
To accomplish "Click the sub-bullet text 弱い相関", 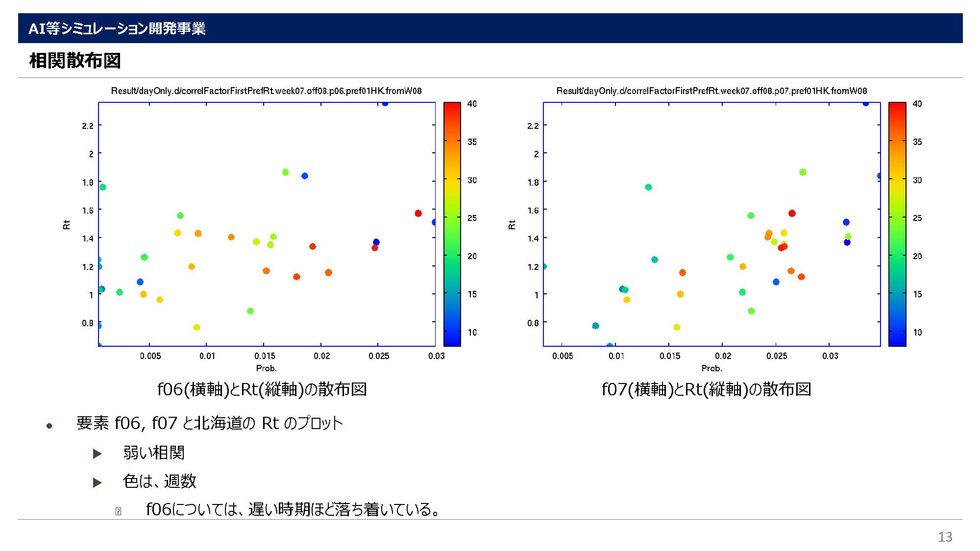I will pos(154,453).
